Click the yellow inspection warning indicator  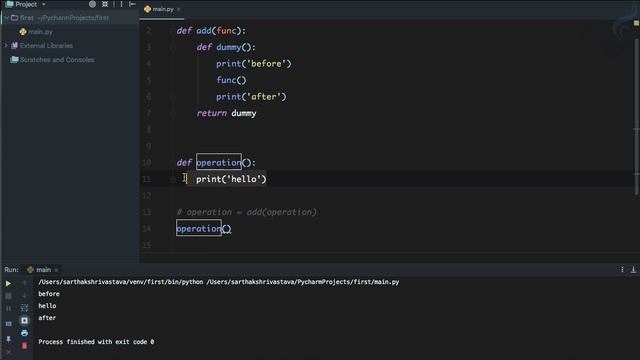click(636, 23)
